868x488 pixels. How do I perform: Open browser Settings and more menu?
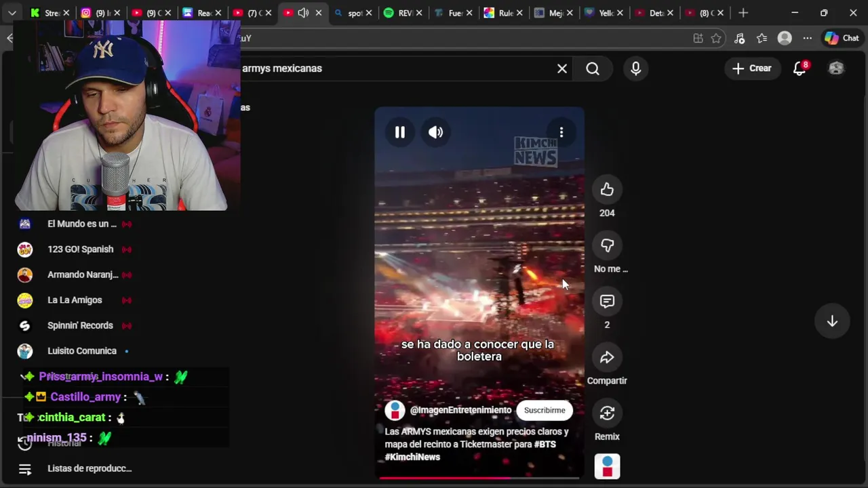point(807,39)
